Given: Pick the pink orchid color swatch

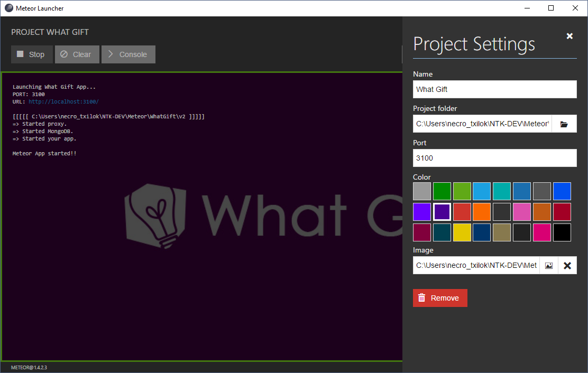Looking at the screenshot, I should click(522, 211).
